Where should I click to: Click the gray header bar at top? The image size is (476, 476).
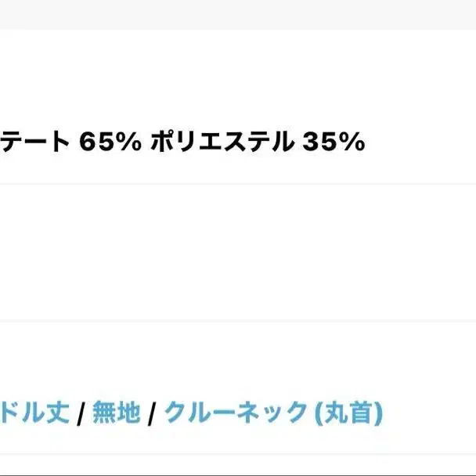point(238,14)
